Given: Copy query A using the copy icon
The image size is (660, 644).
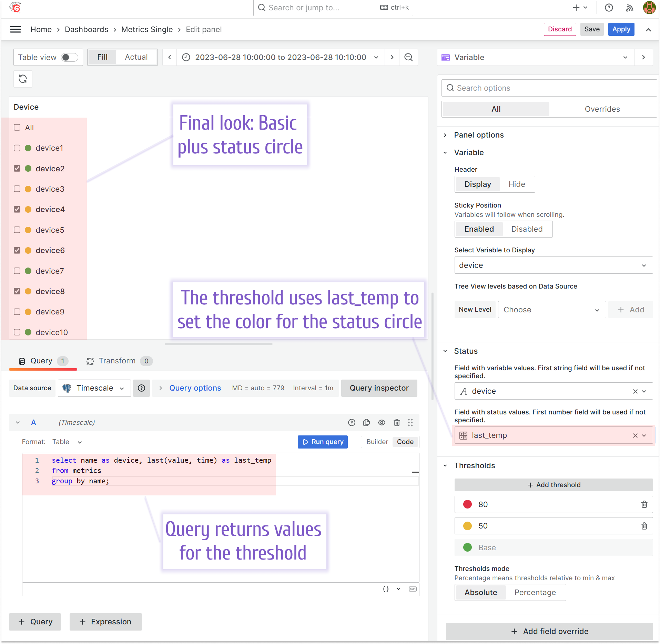Looking at the screenshot, I should pos(366,422).
